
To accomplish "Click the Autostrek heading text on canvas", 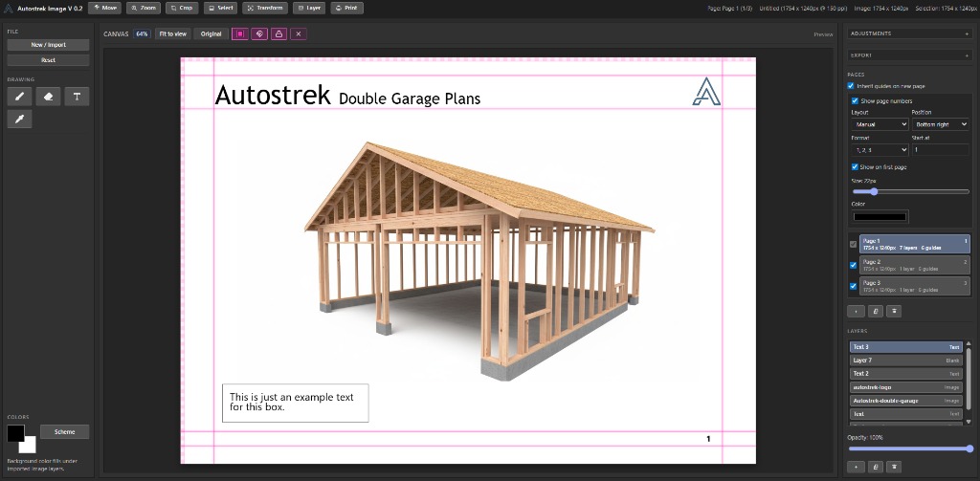I will pos(273,95).
